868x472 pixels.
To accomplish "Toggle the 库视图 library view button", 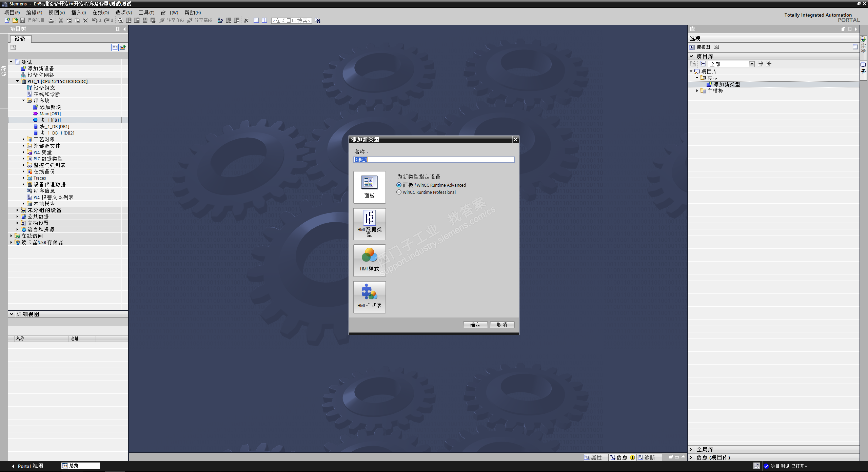I will (699, 47).
